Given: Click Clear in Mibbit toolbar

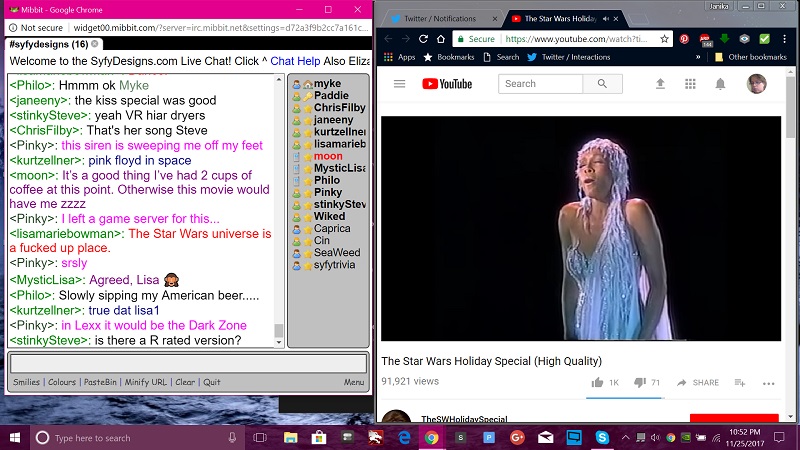Looking at the screenshot, I should (x=185, y=382).
